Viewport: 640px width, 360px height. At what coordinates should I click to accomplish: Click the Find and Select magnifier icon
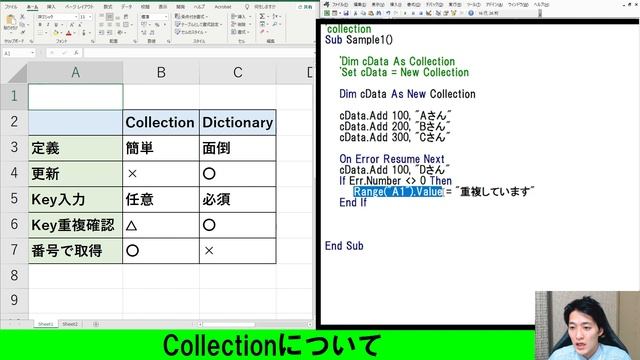click(275, 24)
